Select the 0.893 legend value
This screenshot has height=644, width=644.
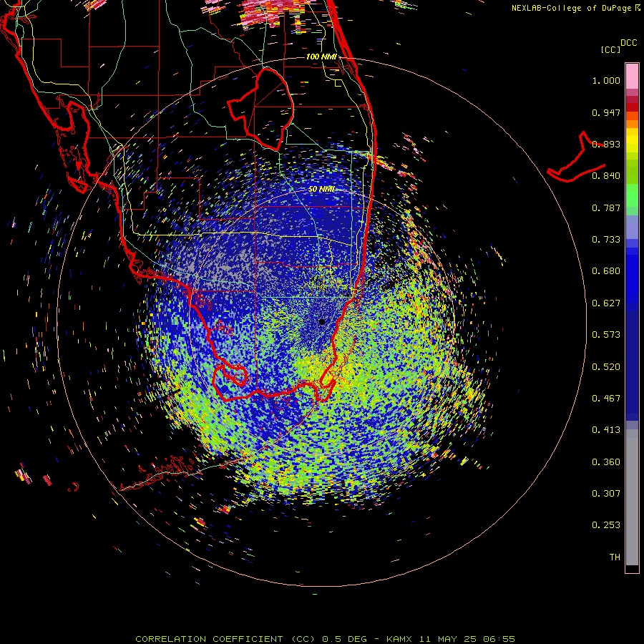pyautogui.click(x=606, y=144)
